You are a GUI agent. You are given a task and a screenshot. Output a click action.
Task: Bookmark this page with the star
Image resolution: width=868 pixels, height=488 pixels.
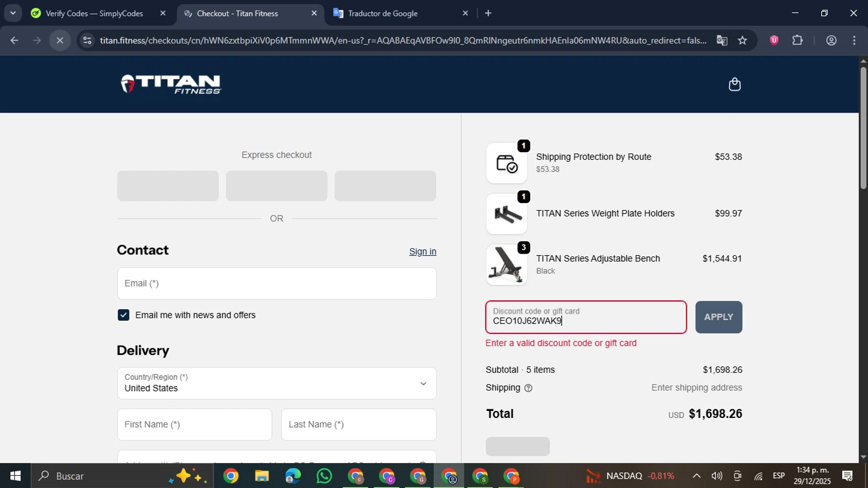coord(742,41)
